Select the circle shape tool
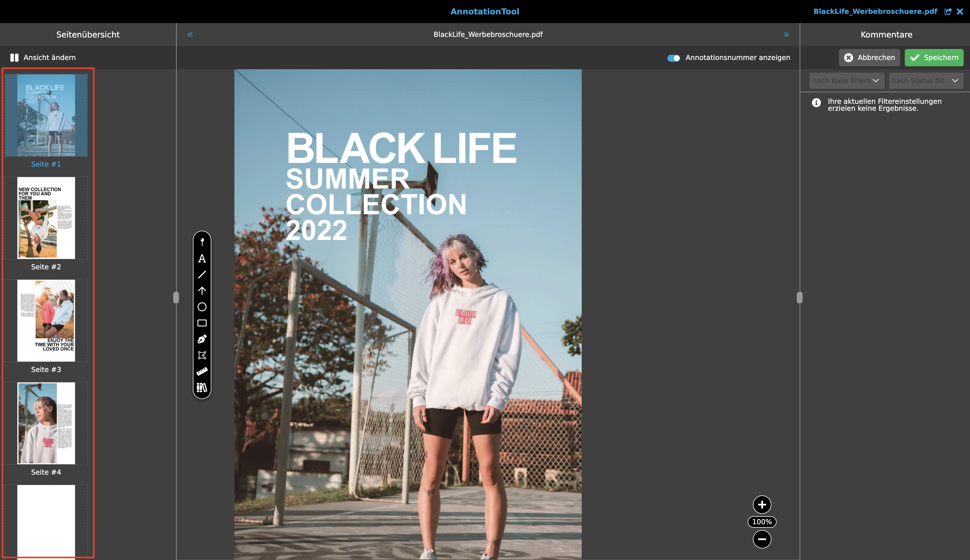 point(202,307)
